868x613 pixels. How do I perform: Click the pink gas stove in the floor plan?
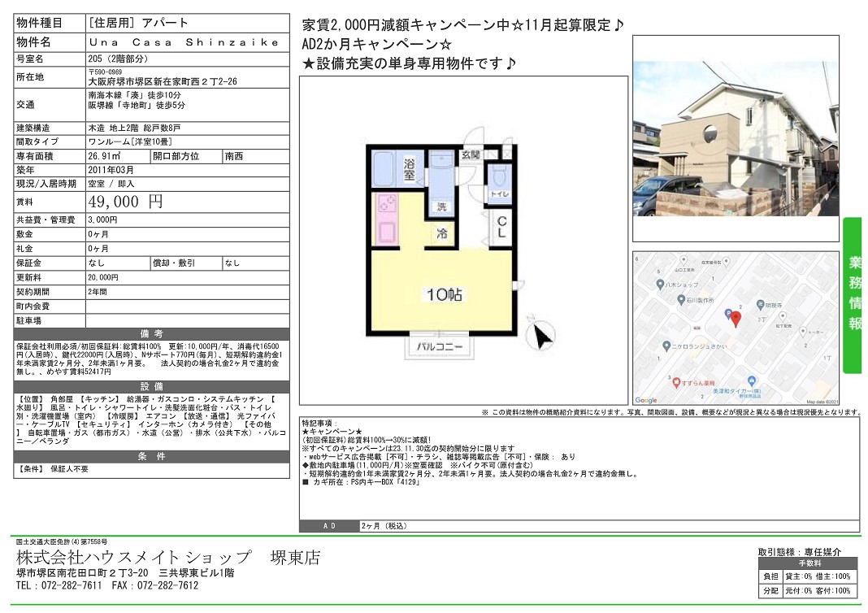[388, 204]
